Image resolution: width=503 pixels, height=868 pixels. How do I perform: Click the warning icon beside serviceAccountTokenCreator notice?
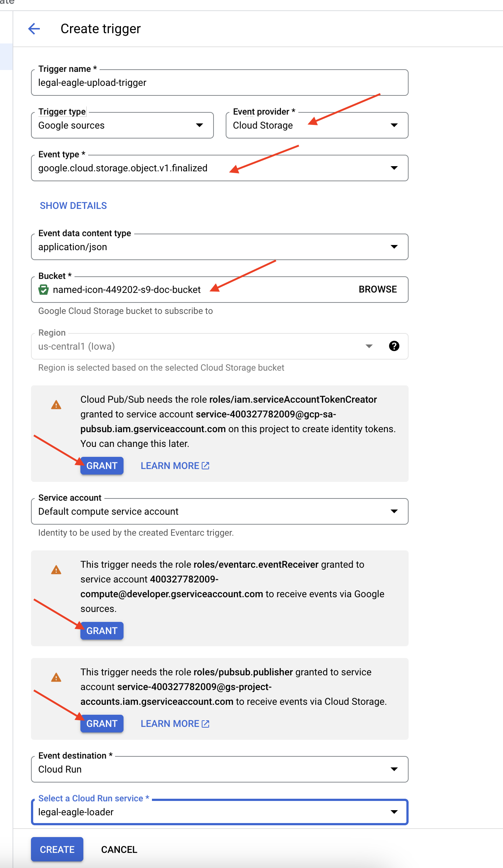[56, 405]
